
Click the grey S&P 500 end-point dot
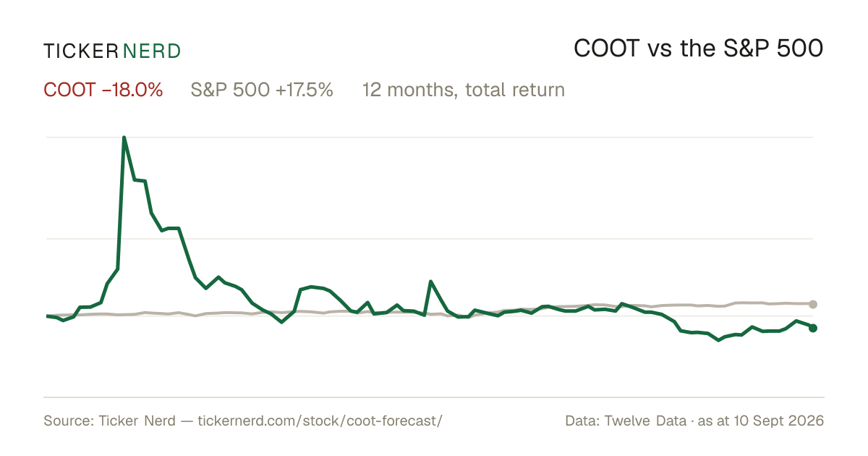pyautogui.click(x=813, y=304)
